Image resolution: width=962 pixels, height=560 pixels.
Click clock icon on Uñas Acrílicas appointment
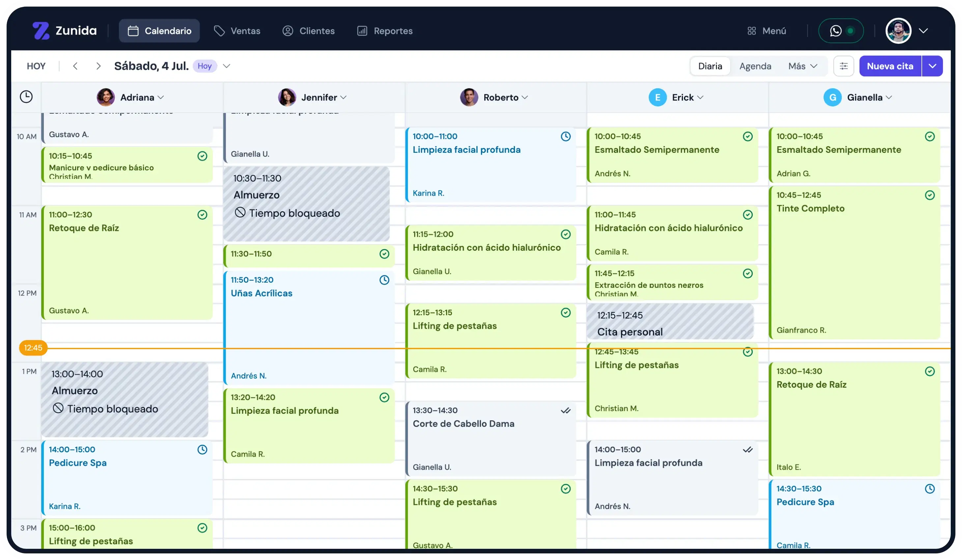click(384, 280)
